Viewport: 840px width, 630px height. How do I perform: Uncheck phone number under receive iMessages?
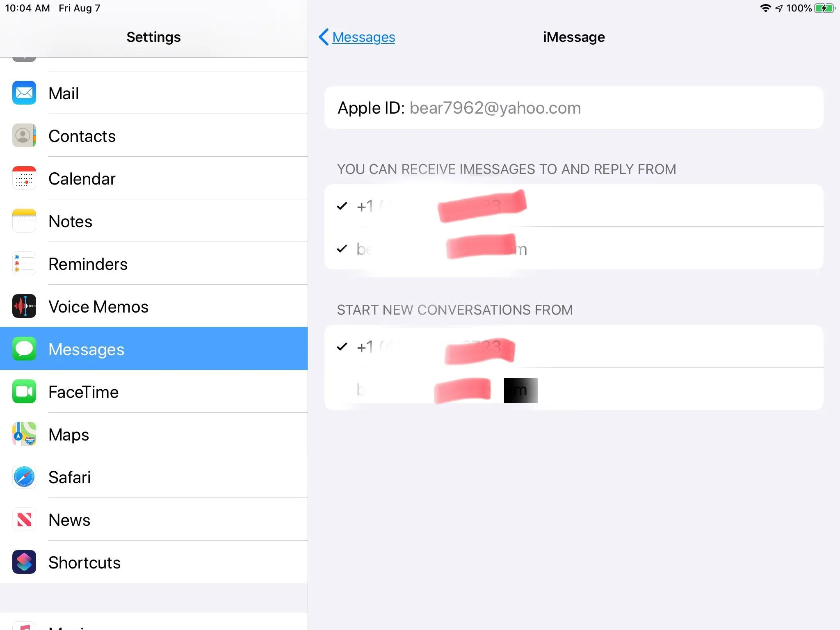click(x=573, y=205)
